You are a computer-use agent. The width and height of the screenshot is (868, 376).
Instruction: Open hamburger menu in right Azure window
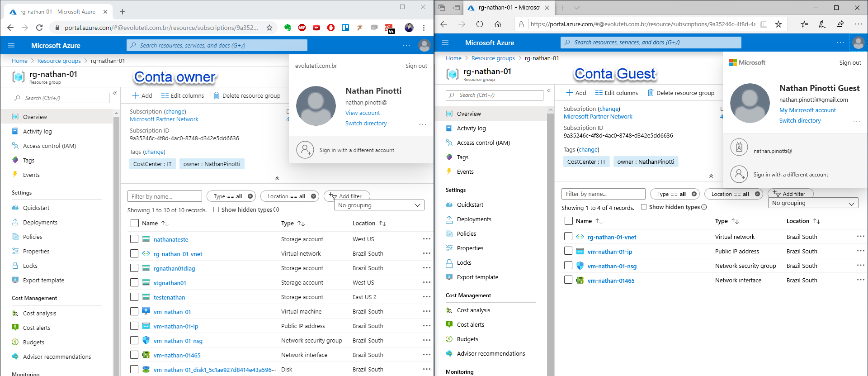click(445, 43)
